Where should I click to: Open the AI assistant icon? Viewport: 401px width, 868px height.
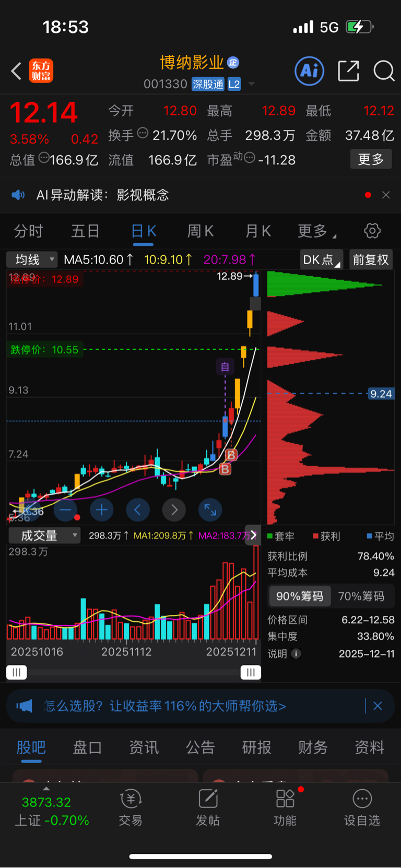tap(310, 71)
